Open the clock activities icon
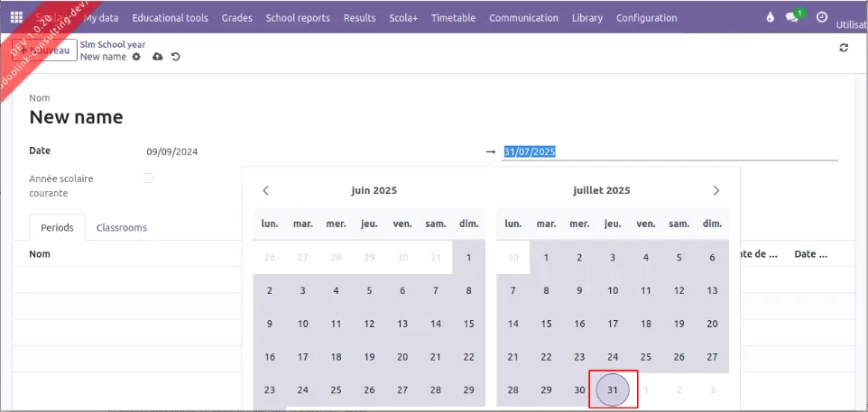This screenshot has width=868, height=412. click(x=821, y=18)
